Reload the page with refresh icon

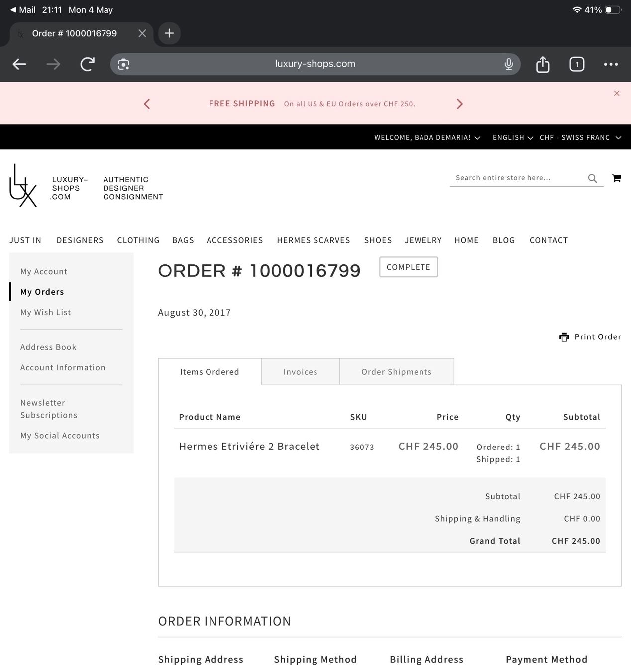click(x=88, y=64)
